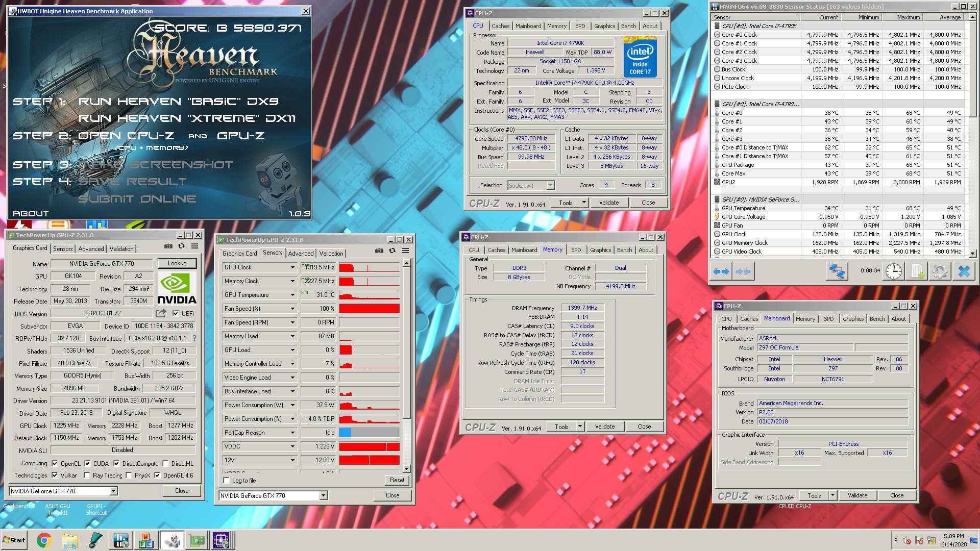Click the blue X close-sensors icon in HWiNFO
Image resolution: width=980 pixels, height=551 pixels.
[x=964, y=271]
